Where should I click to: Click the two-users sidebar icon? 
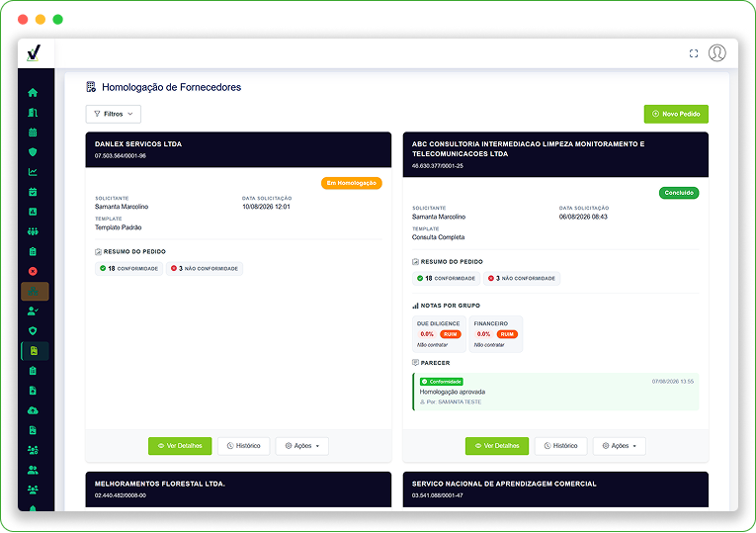(33, 470)
